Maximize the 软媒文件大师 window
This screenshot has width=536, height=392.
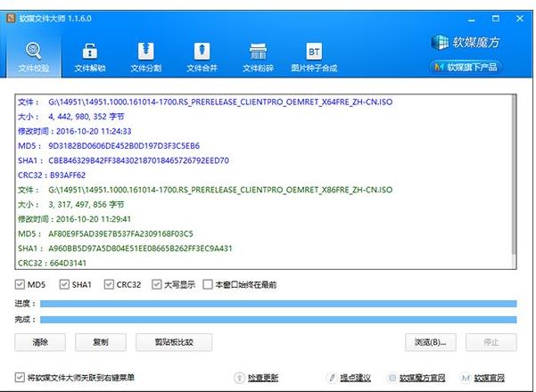click(496, 19)
